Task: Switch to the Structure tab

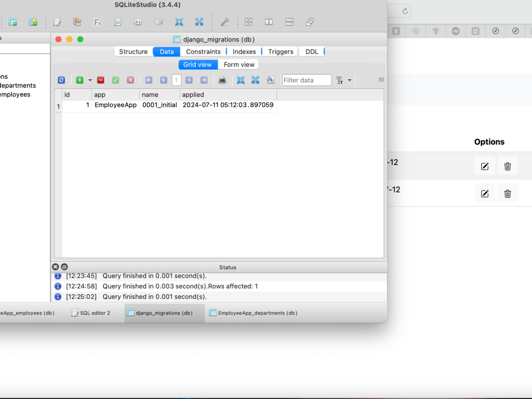Action: tap(134, 52)
